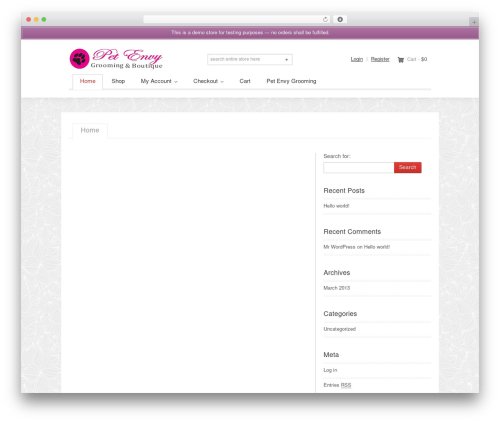The height and width of the screenshot is (423, 500).
Task: Click the browser address bar
Action: 237,19
